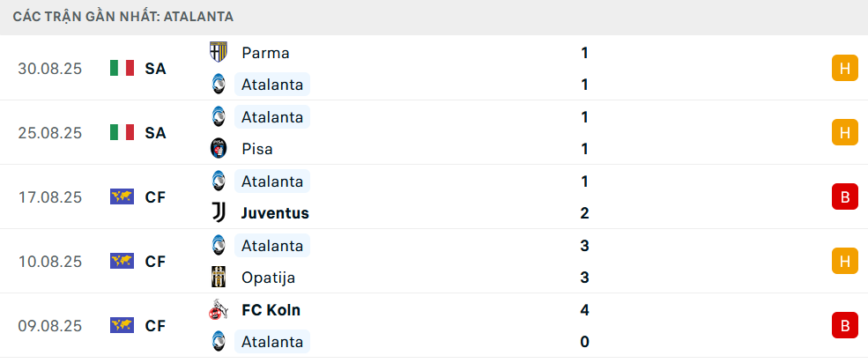Screen dimensions: 868x363
Task: Click the orange H badge for Opatija match
Action: (x=844, y=262)
